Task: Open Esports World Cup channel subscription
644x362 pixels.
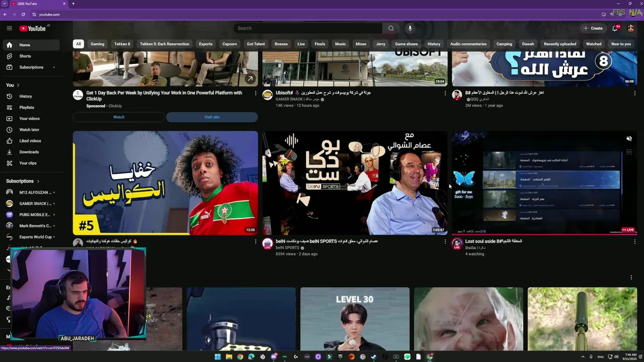Action: tap(30, 237)
